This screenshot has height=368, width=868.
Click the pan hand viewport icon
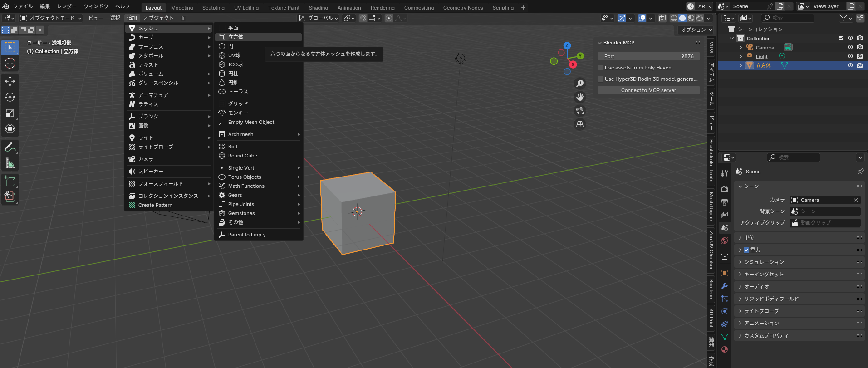tap(580, 97)
